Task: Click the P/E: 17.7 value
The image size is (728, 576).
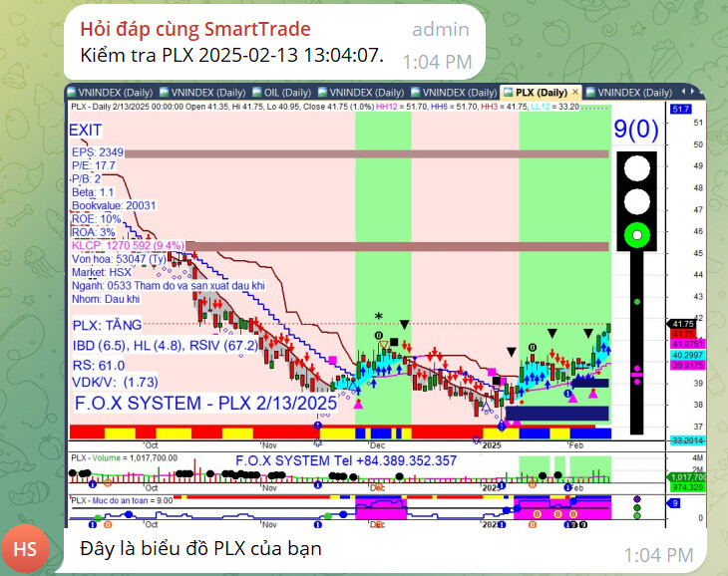Action: point(94,165)
